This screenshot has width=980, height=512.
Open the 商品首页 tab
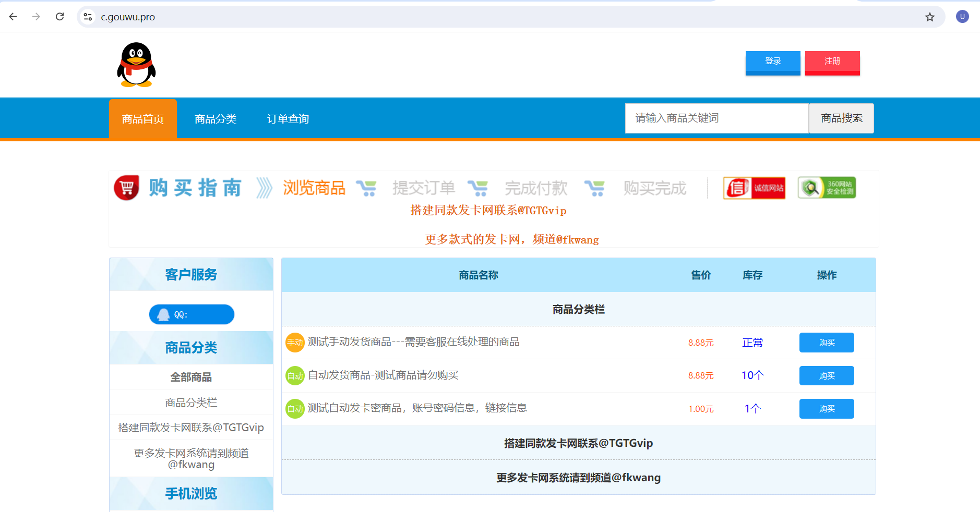(143, 119)
